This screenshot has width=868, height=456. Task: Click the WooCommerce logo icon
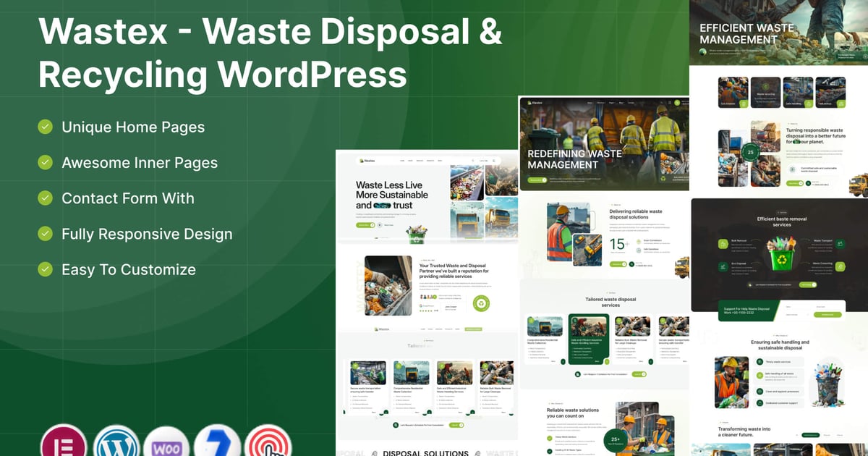tap(167, 442)
